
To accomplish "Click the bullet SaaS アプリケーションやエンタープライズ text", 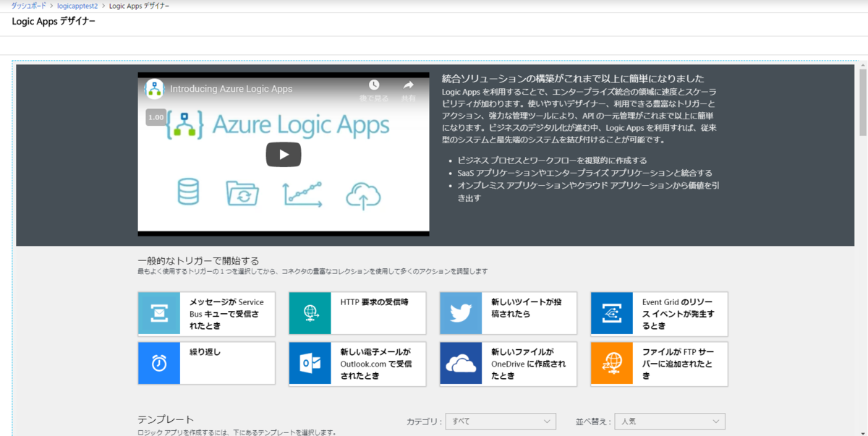I will tap(584, 173).
